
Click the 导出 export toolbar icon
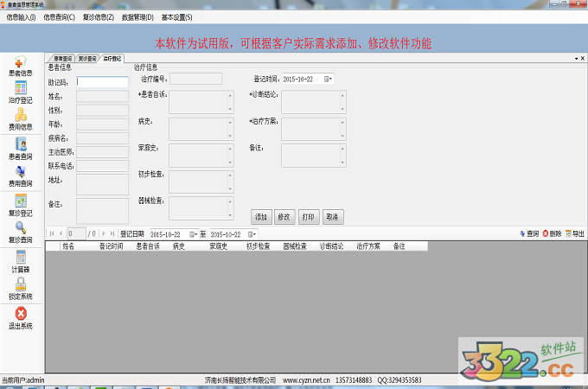[575, 234]
